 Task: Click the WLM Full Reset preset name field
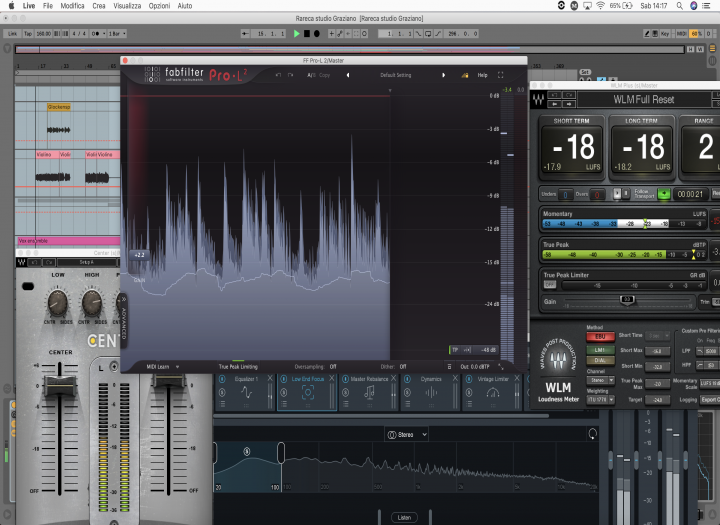[x=644, y=99]
